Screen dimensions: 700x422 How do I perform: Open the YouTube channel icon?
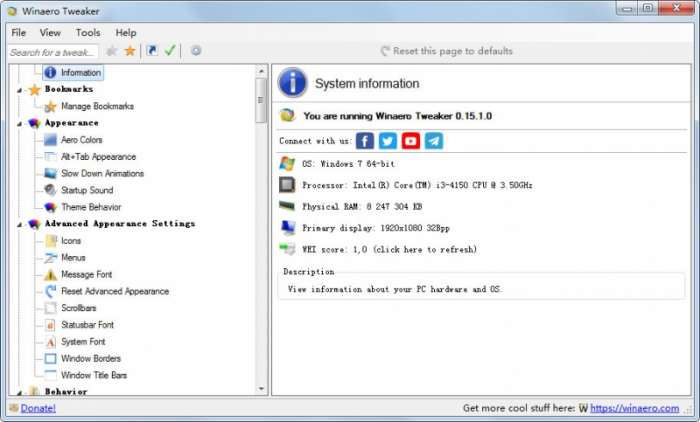[x=411, y=141]
